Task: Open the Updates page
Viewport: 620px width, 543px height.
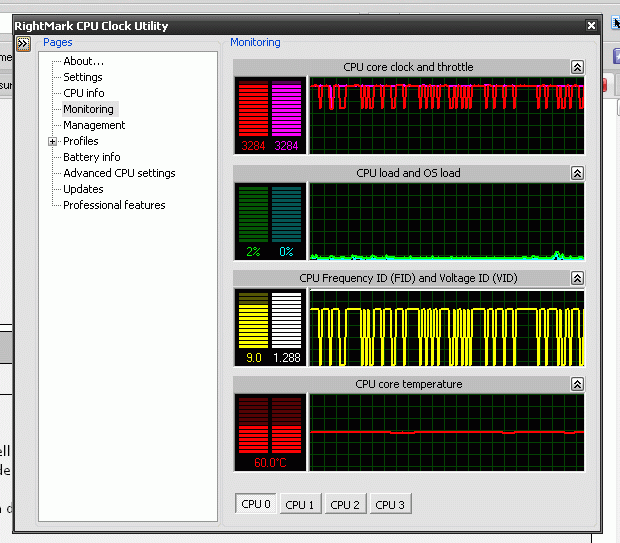Action: click(x=83, y=189)
